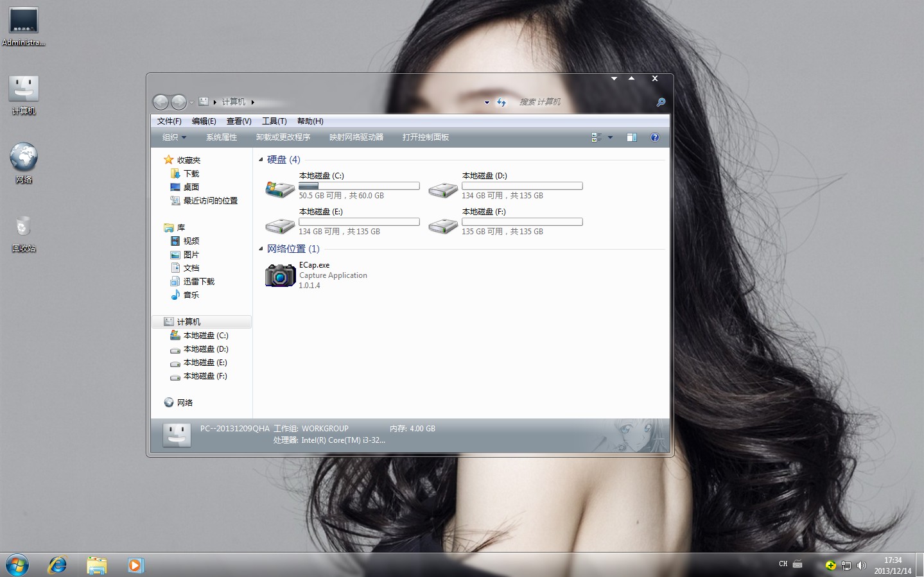The image size is (924, 577).
Task: Click 计算机 breadcrumb in address bar
Action: pos(234,102)
